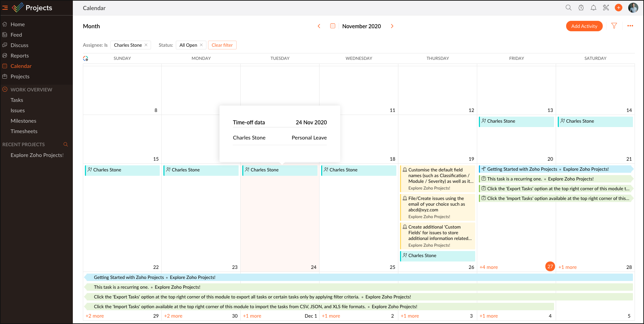The width and height of the screenshot is (644, 324).
Task: Click +2 more on November 29
Action: click(x=95, y=316)
